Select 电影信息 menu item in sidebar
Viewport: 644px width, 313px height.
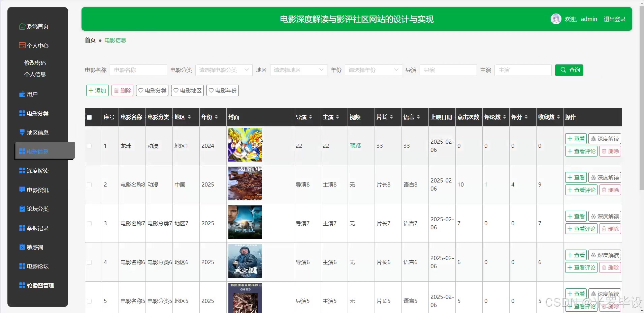coord(45,151)
